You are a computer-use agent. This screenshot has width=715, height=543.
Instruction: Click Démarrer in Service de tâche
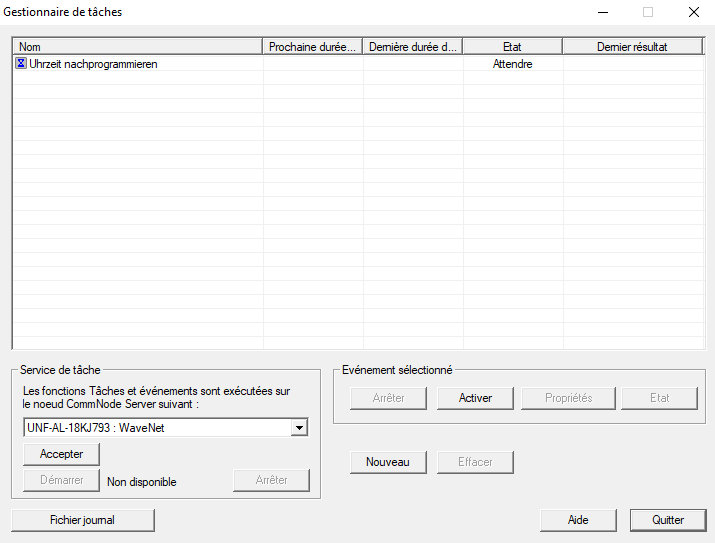[62, 480]
